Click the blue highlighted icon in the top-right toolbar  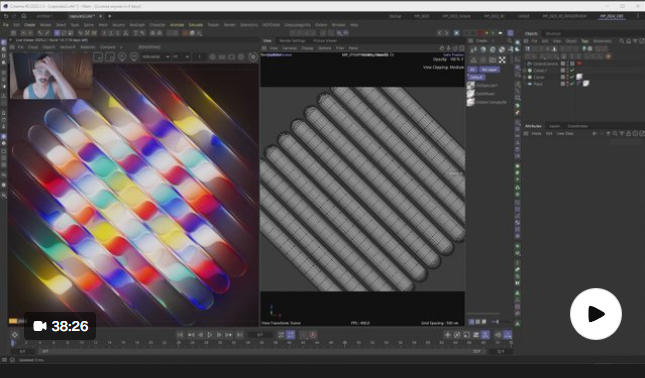(456, 33)
